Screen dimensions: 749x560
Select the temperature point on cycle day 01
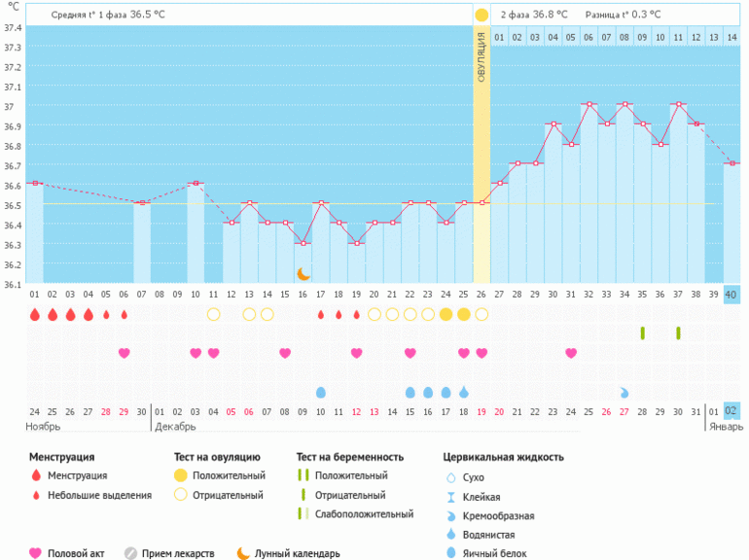(x=34, y=183)
